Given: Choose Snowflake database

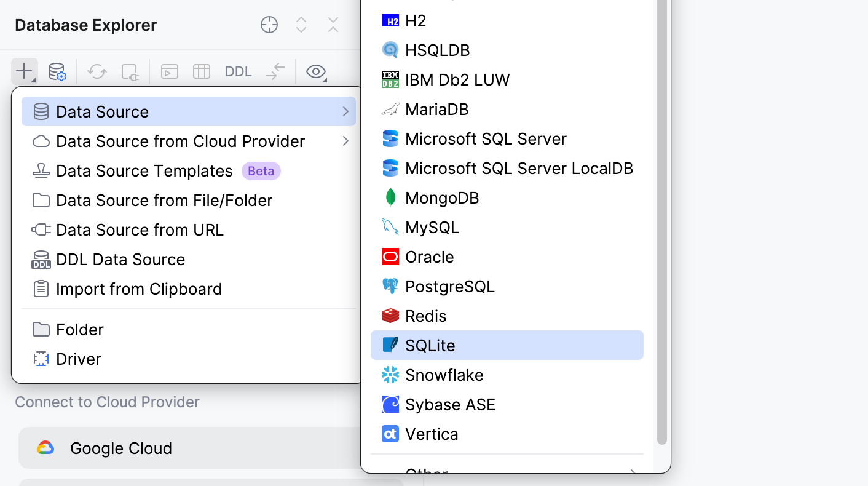Looking at the screenshot, I should pyautogui.click(x=507, y=375).
